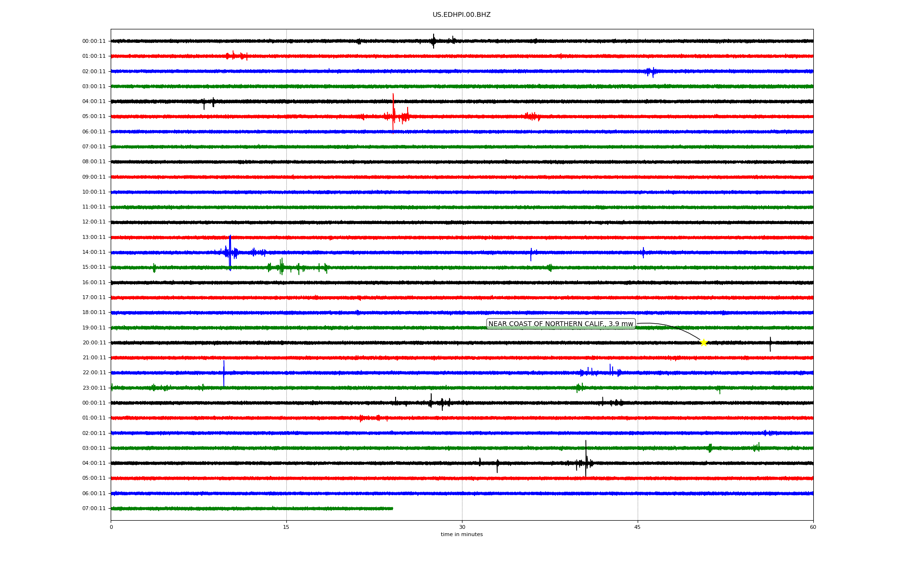924x578 pixels.
Task: Select the 13:00:11 time label
Action: pos(94,237)
